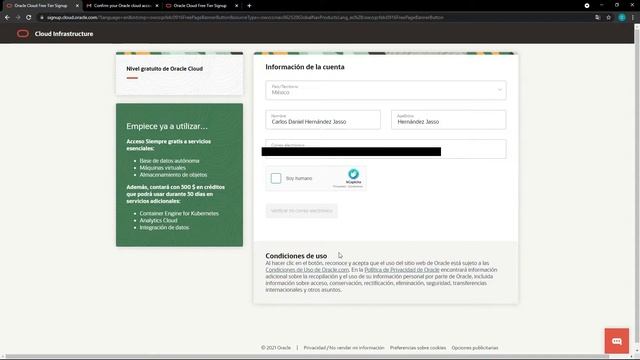
Task: Click the Almacenamiento de objetos list item
Action: [173, 175]
